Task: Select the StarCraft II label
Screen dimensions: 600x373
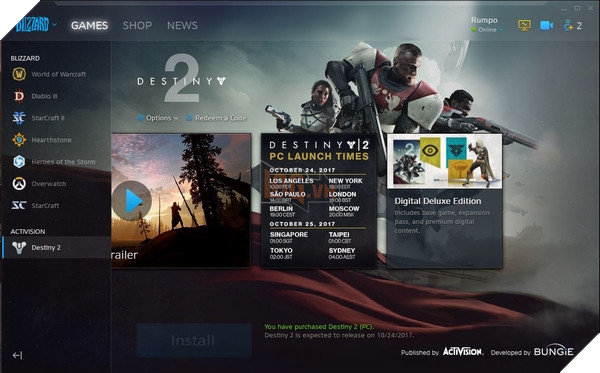Action: pyautogui.click(x=48, y=118)
